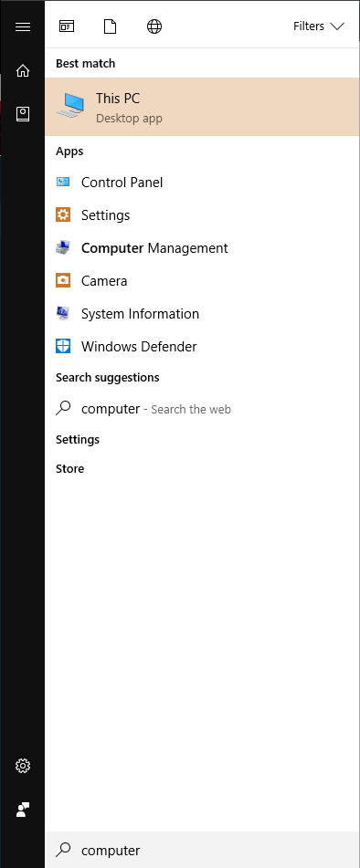
Task: Open Windows Defender
Action: pos(202,347)
